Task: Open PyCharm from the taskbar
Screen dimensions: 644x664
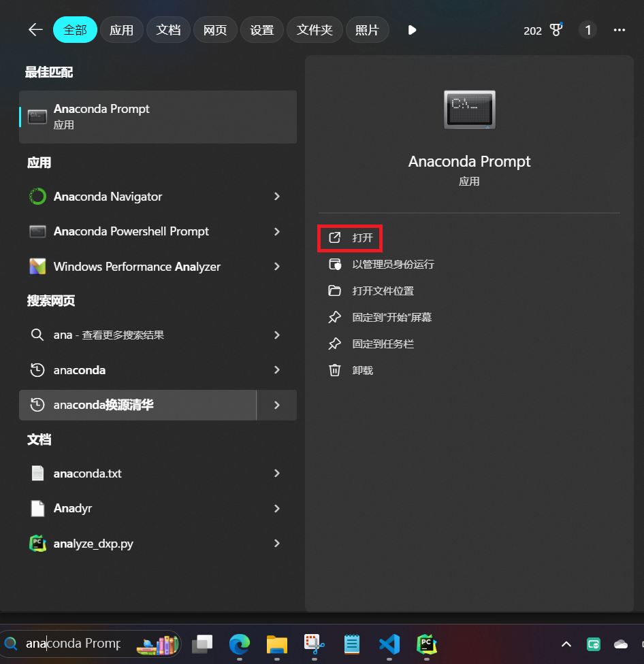Action: tap(427, 644)
